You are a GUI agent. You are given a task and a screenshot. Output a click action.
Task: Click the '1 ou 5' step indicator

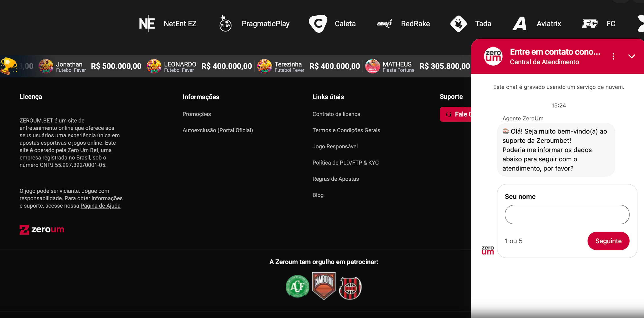[513, 241]
